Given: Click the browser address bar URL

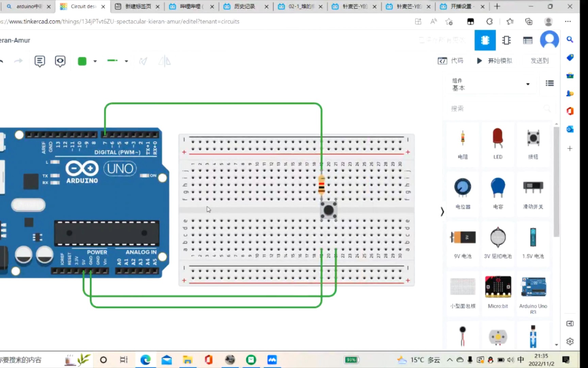Looking at the screenshot, I should (x=120, y=21).
